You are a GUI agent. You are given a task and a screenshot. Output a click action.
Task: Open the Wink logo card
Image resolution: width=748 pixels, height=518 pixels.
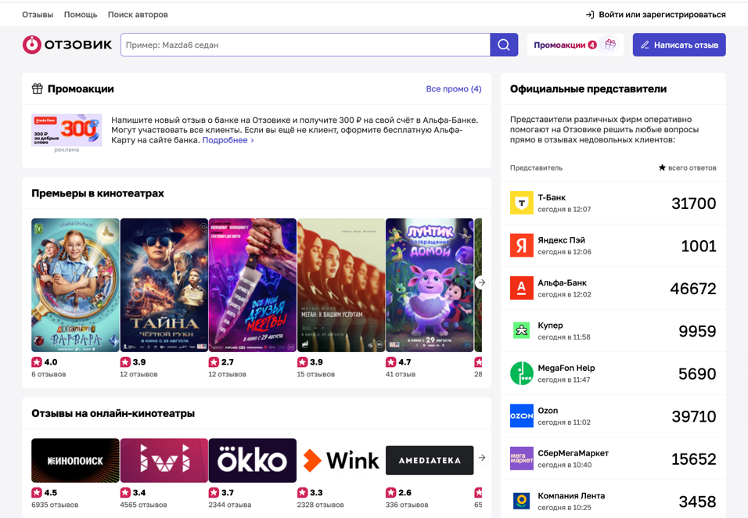tap(341, 460)
